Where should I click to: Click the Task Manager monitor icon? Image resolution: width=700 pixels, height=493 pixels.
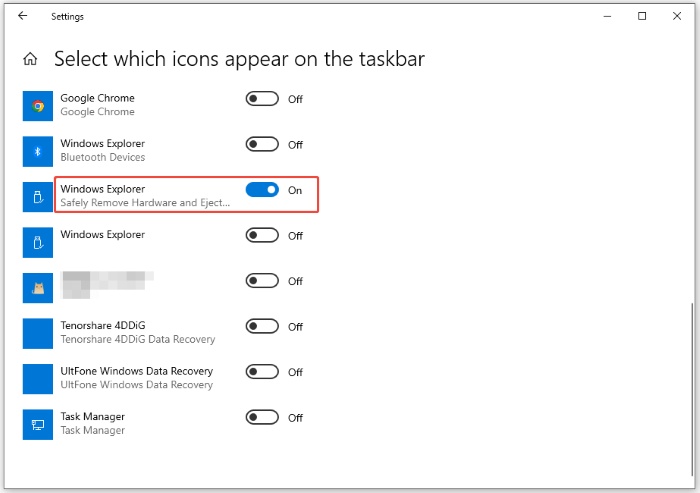pos(38,425)
